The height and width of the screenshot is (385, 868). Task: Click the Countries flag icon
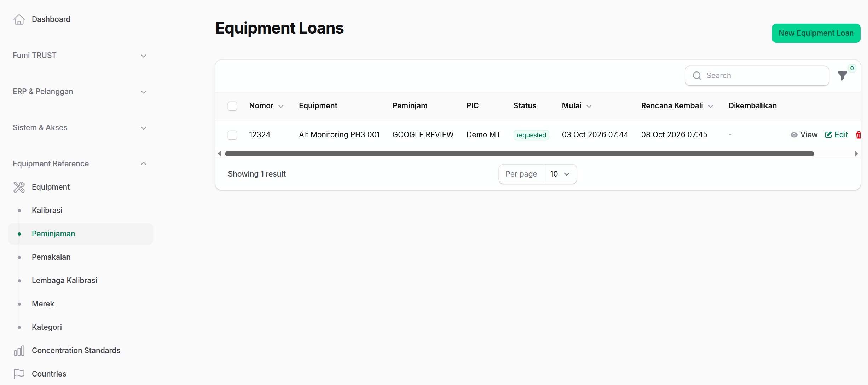pyautogui.click(x=19, y=374)
